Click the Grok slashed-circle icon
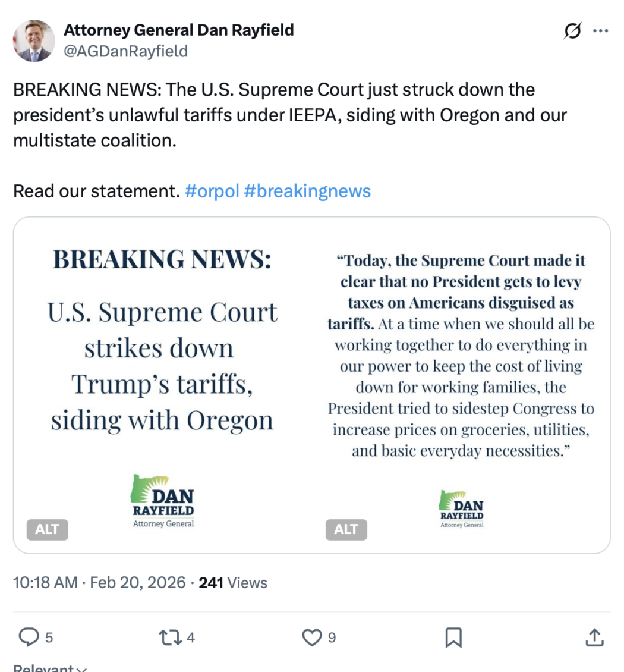Screen dimensions: 624x672 (572, 31)
